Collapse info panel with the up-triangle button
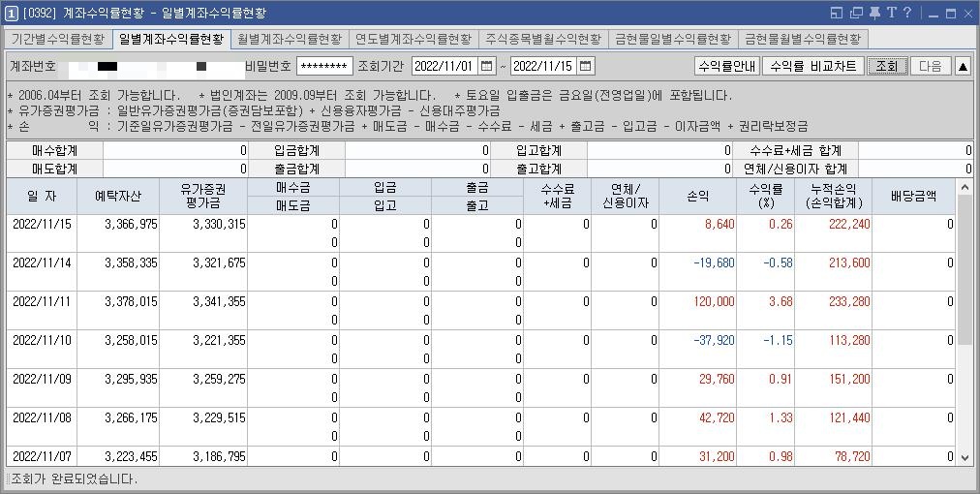This screenshot has height=494, width=980. click(x=964, y=66)
